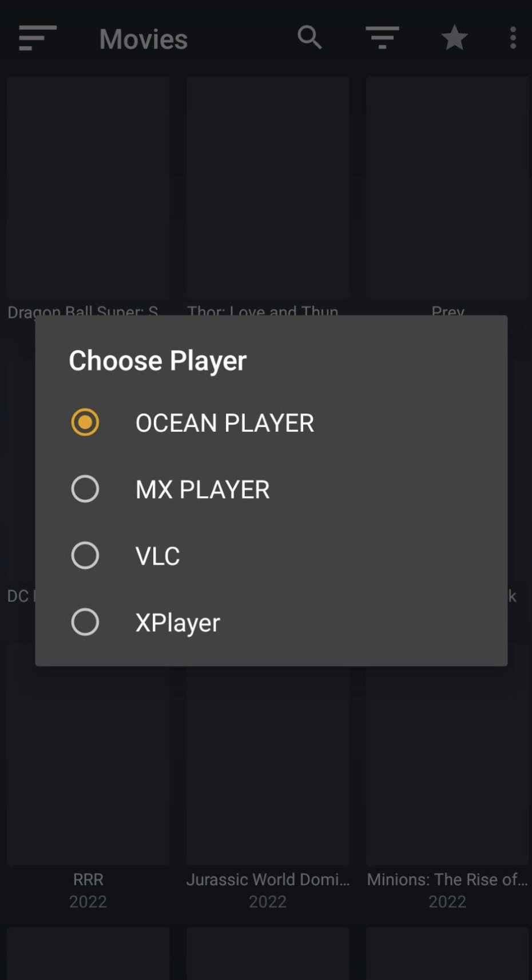Open the filter icon next to search

click(x=382, y=37)
